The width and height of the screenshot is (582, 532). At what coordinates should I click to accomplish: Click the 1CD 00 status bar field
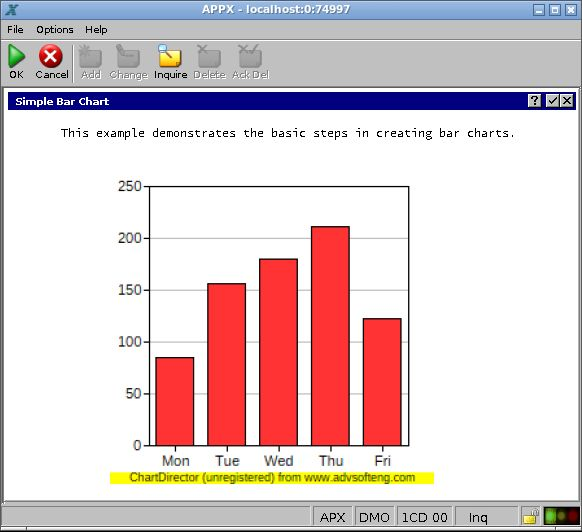coord(425,517)
